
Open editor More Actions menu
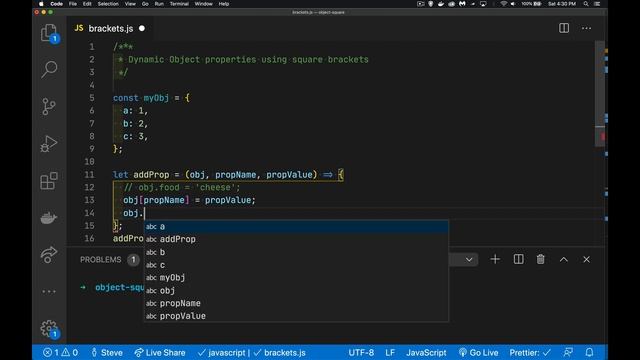587,28
